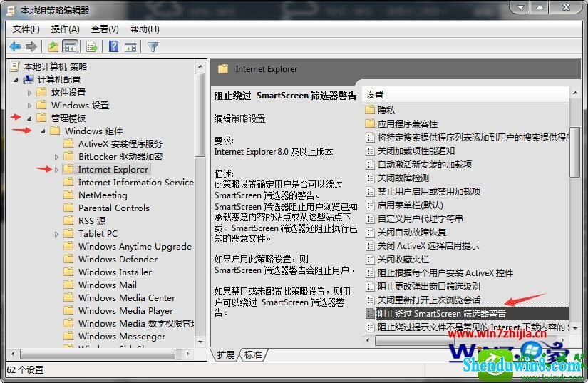Select Windows Media Center in tree

tap(127, 298)
